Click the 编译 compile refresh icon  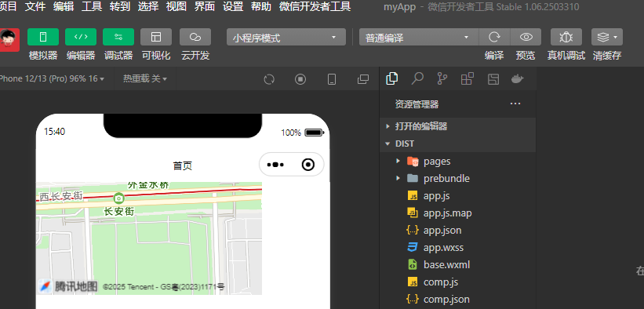pyautogui.click(x=494, y=37)
